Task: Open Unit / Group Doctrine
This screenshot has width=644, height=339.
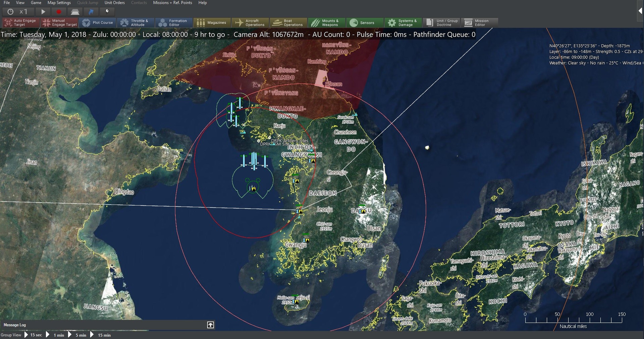Action: [x=441, y=22]
